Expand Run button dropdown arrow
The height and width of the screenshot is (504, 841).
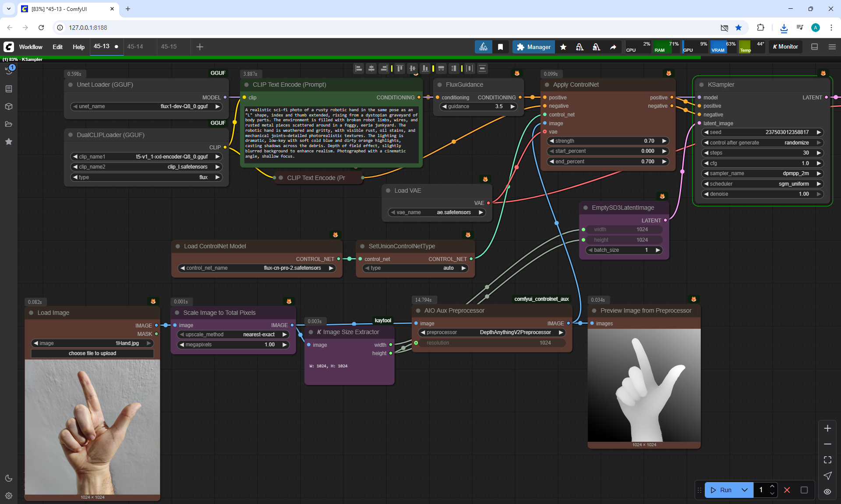(744, 490)
